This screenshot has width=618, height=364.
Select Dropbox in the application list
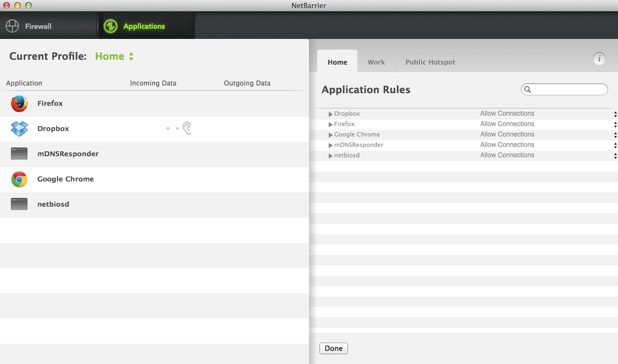tap(155, 129)
